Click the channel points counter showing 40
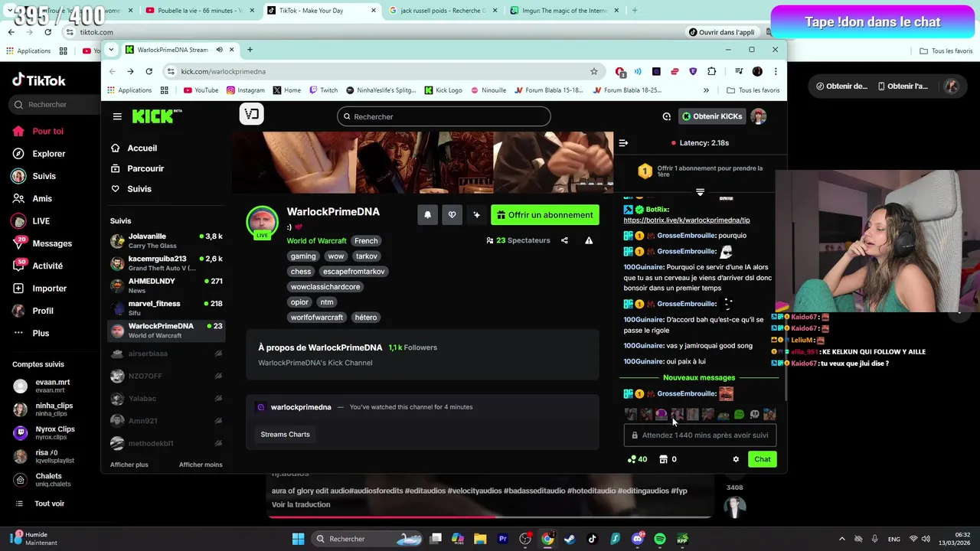Image resolution: width=980 pixels, height=551 pixels. 637,459
